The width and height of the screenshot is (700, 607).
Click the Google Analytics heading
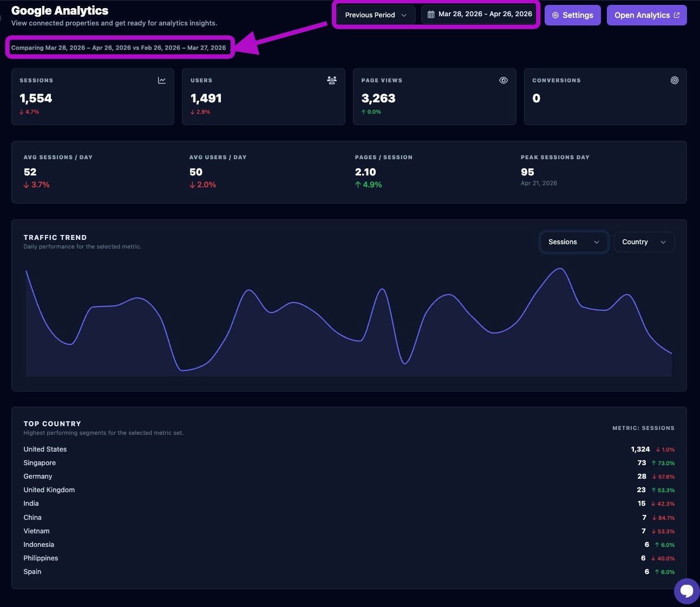(60, 11)
